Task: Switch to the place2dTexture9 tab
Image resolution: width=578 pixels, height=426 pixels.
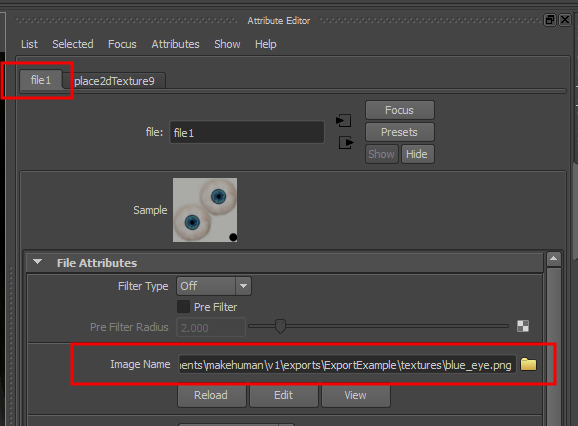Action: click(x=114, y=81)
